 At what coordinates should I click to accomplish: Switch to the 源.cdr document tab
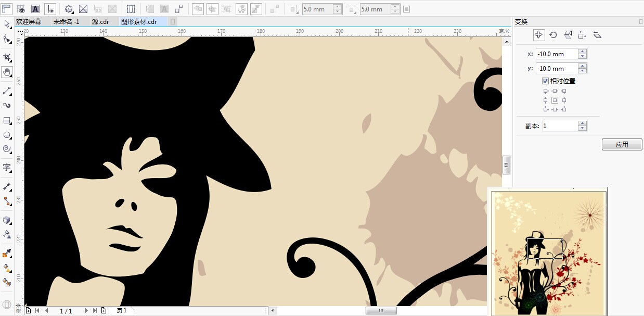pyautogui.click(x=100, y=22)
